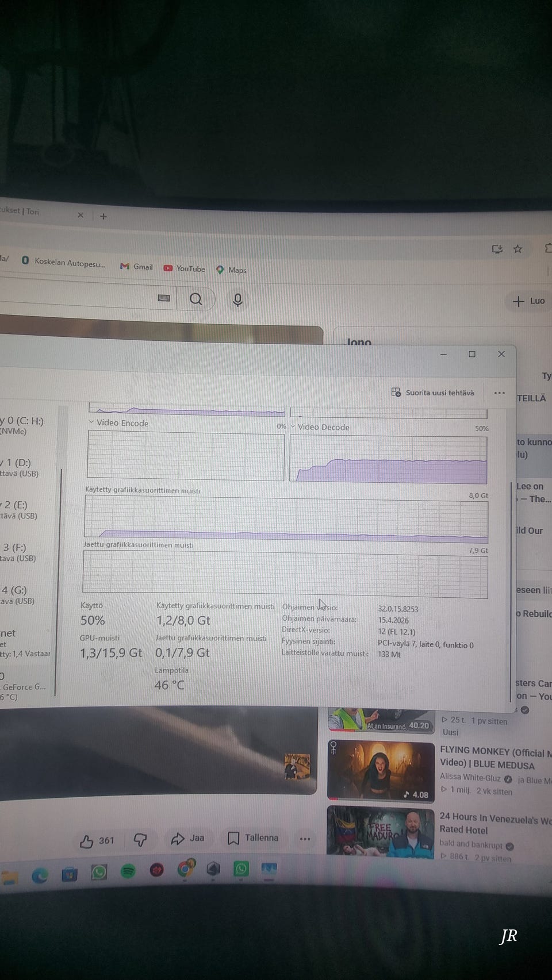Open Microsoft Edge from the taskbar

(x=40, y=875)
